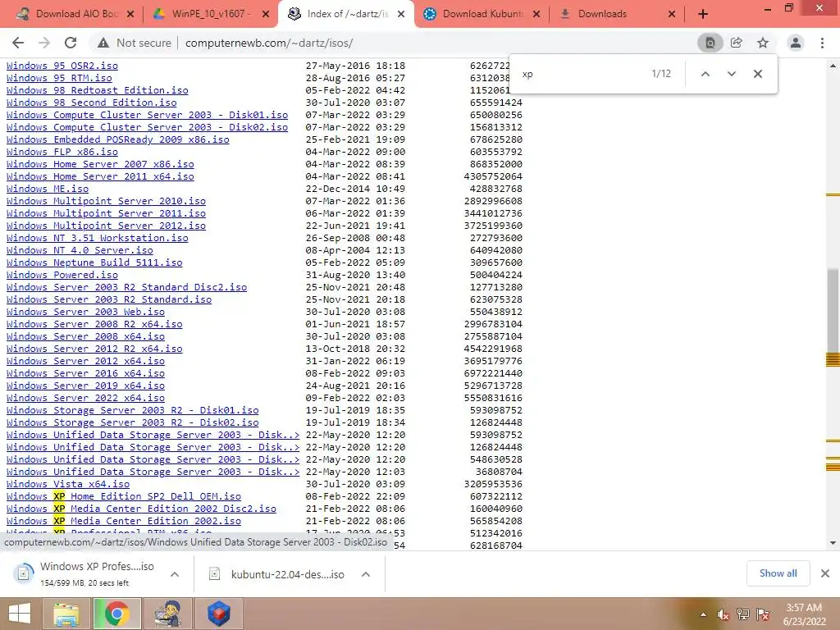Download Windows Neptune Build 5111.iso
The image size is (840, 630).
tap(94, 263)
